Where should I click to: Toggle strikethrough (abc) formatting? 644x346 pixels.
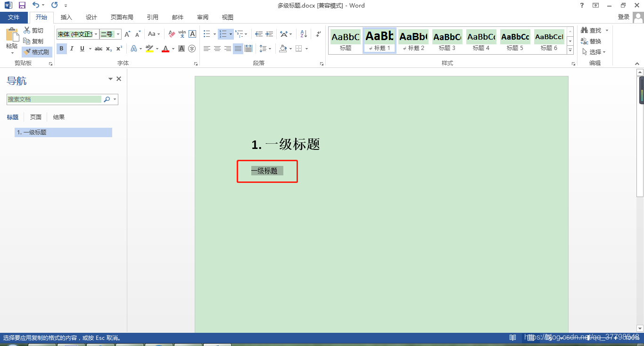[99, 49]
